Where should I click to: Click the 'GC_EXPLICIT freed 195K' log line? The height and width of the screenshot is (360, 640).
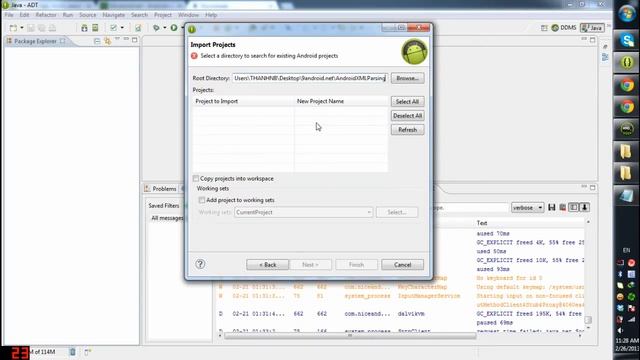coord(529,313)
